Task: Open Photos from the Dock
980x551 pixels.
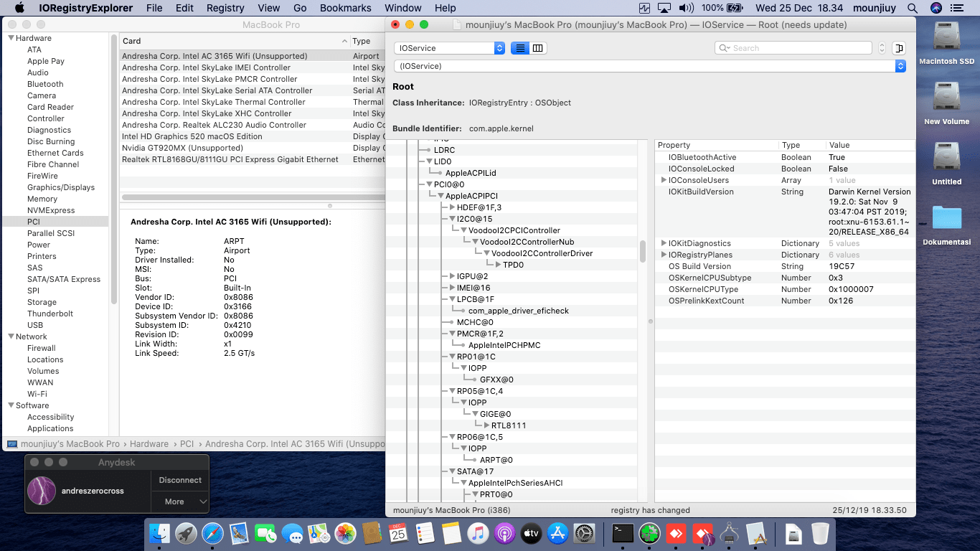Action: click(345, 533)
